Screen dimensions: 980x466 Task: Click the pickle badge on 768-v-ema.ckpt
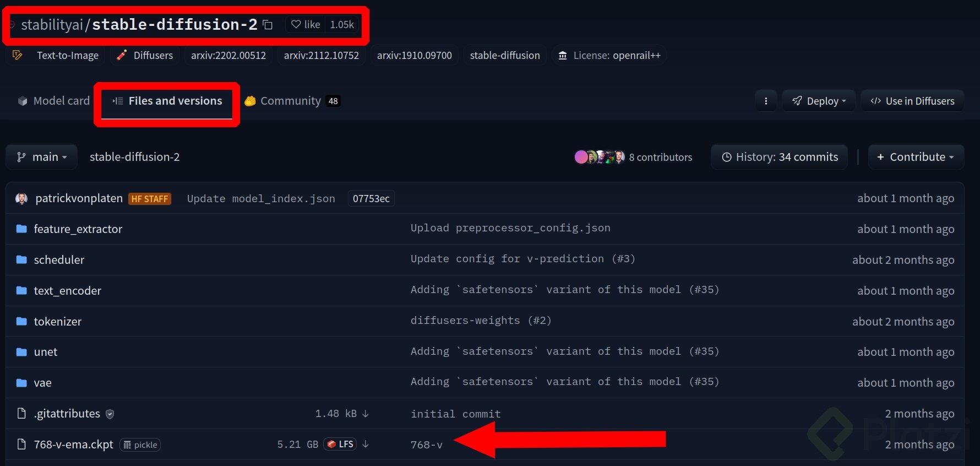tap(140, 445)
